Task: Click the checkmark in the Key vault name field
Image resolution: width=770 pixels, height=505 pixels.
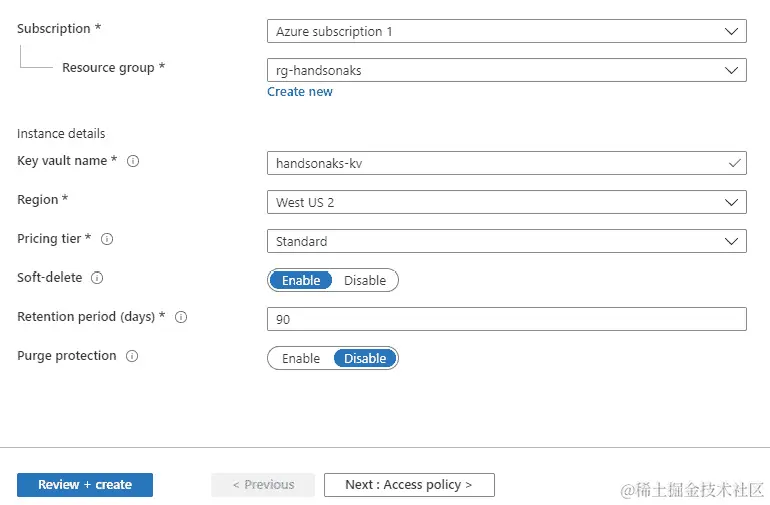Action: pos(734,163)
